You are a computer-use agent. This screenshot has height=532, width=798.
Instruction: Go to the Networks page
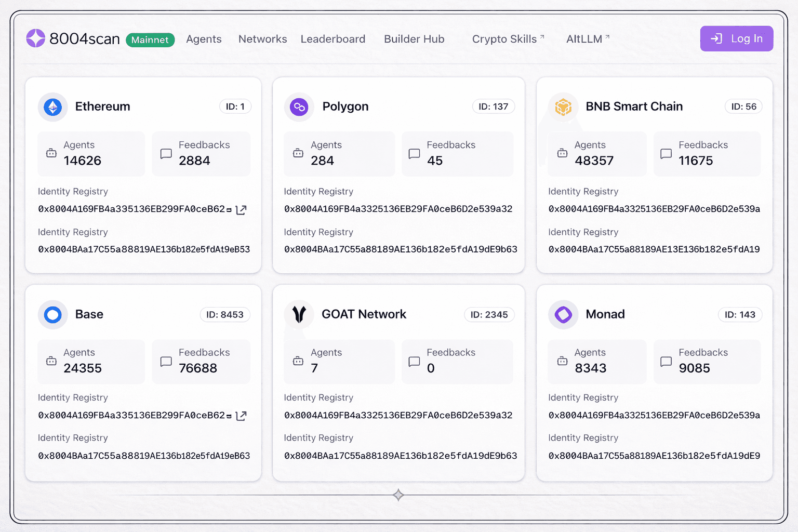[262, 39]
